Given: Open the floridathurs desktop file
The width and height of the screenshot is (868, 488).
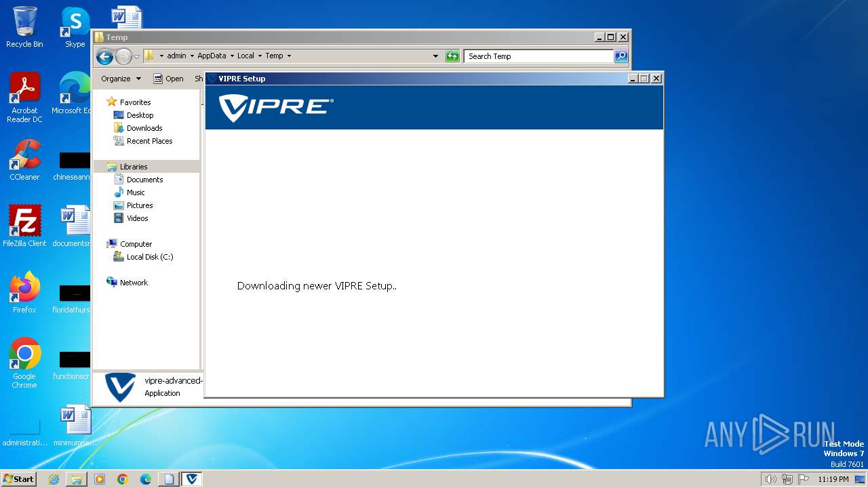Looking at the screenshot, I should (72, 298).
